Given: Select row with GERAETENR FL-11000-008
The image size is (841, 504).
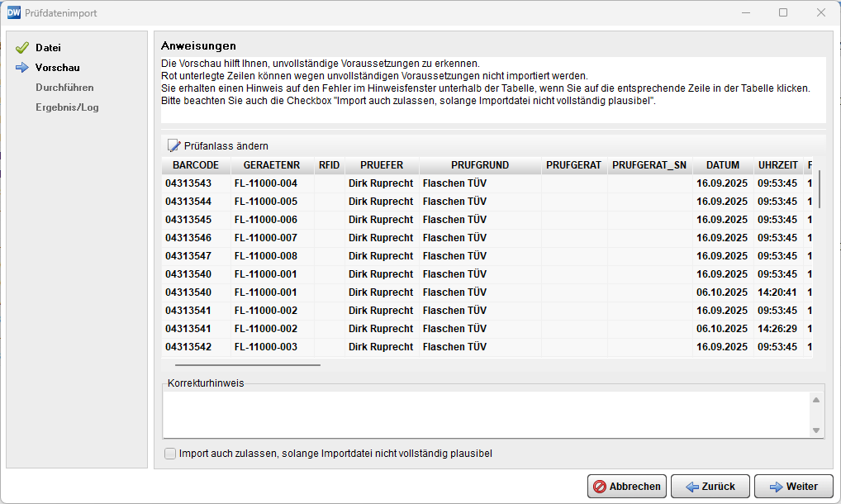Looking at the screenshot, I should pos(265,256).
